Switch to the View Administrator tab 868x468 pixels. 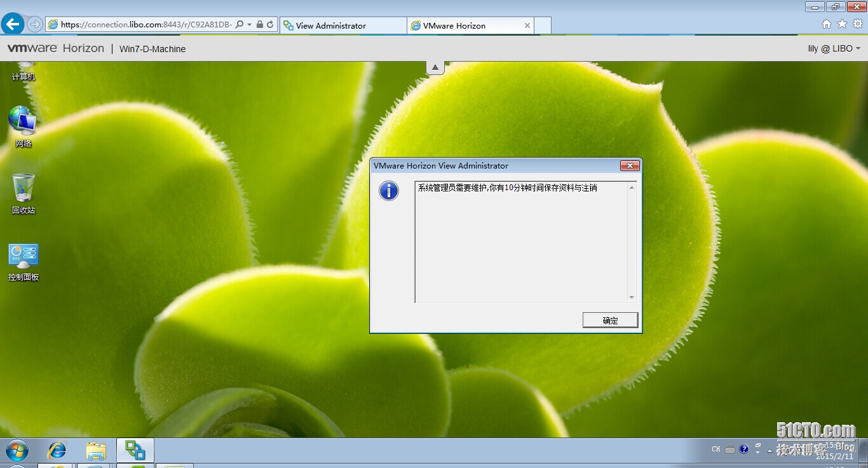[342, 25]
